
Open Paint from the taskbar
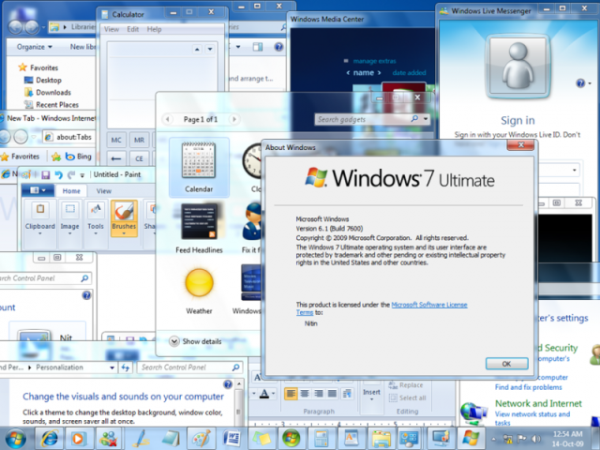click(201, 439)
